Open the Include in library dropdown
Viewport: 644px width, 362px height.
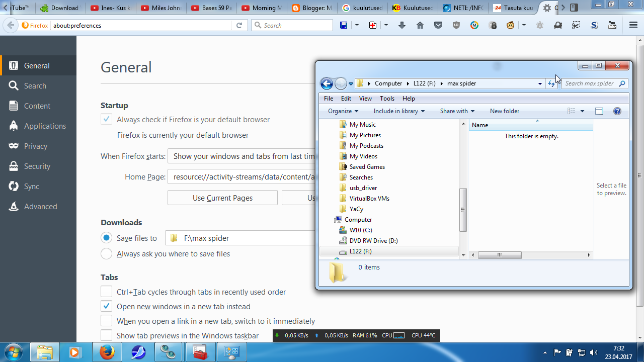[x=399, y=111]
